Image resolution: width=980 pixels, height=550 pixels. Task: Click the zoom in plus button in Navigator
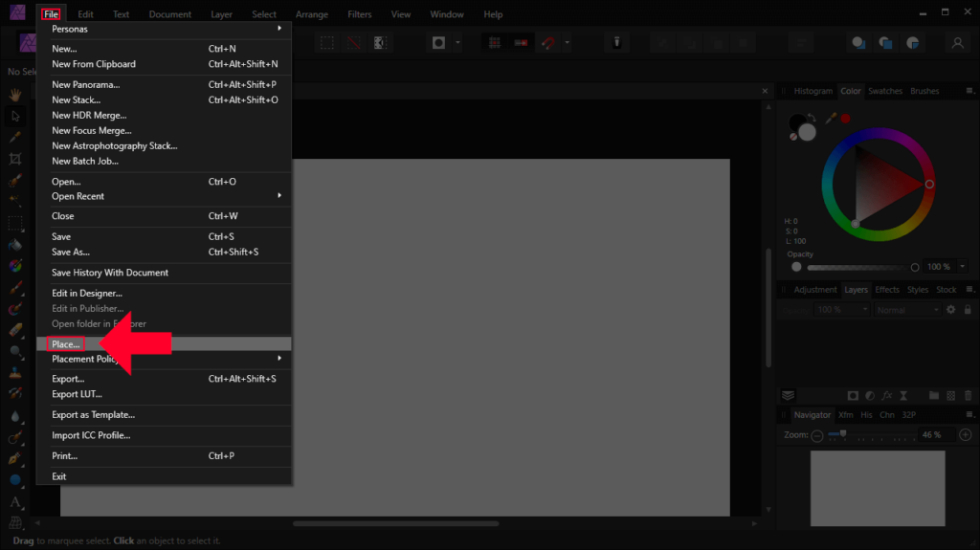pos(965,435)
